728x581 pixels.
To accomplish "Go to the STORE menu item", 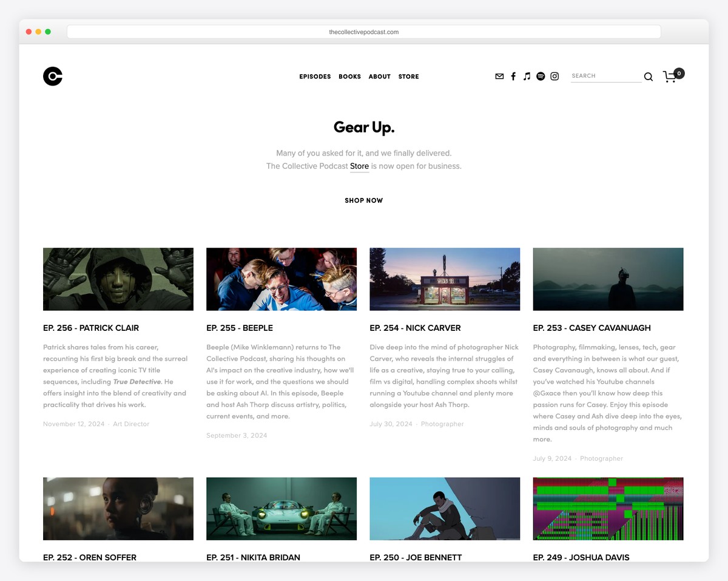I will point(408,76).
